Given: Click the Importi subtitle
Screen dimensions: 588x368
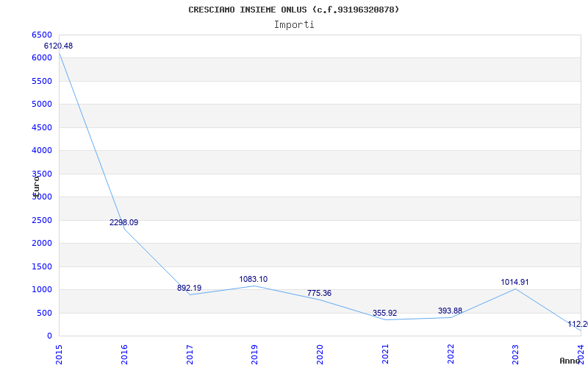Looking at the screenshot, I should pyautogui.click(x=294, y=25).
